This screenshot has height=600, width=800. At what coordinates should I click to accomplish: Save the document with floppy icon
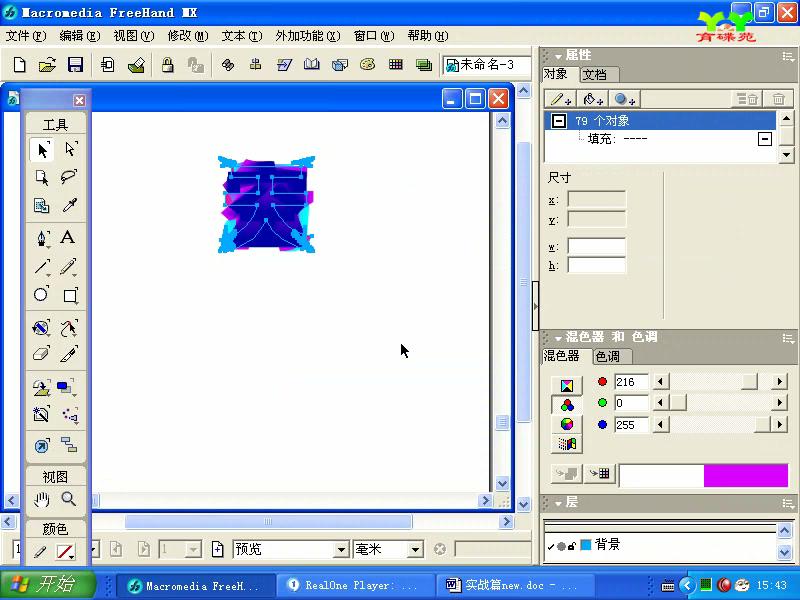(x=75, y=65)
